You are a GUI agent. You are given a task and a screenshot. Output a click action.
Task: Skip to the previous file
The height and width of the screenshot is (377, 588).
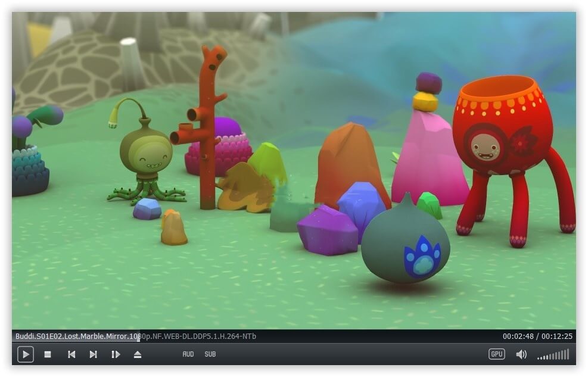click(x=71, y=354)
